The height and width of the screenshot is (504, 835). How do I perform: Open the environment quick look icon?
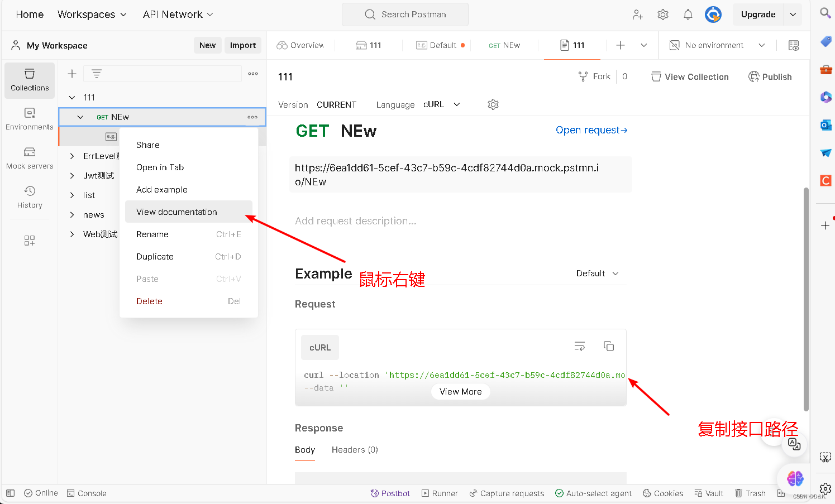coord(794,45)
